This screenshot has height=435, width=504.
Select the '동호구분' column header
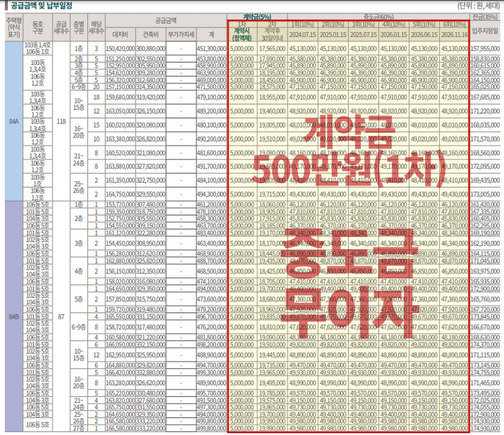[x=38, y=28]
